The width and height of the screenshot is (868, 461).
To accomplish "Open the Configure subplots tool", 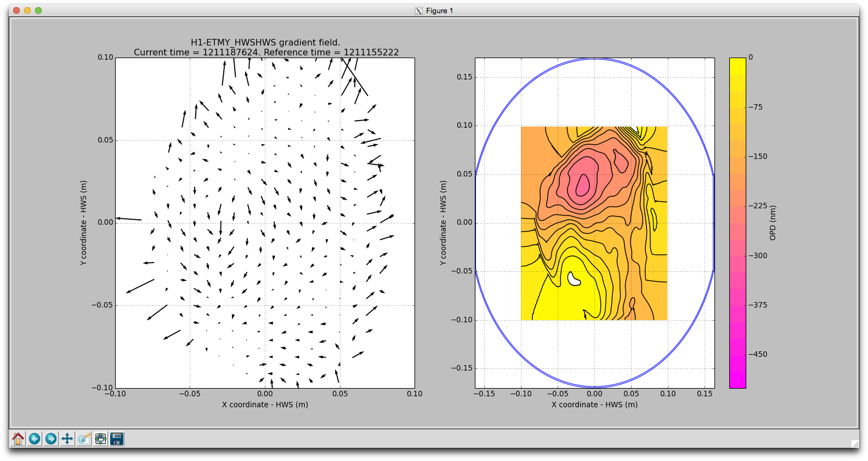I will point(100,439).
